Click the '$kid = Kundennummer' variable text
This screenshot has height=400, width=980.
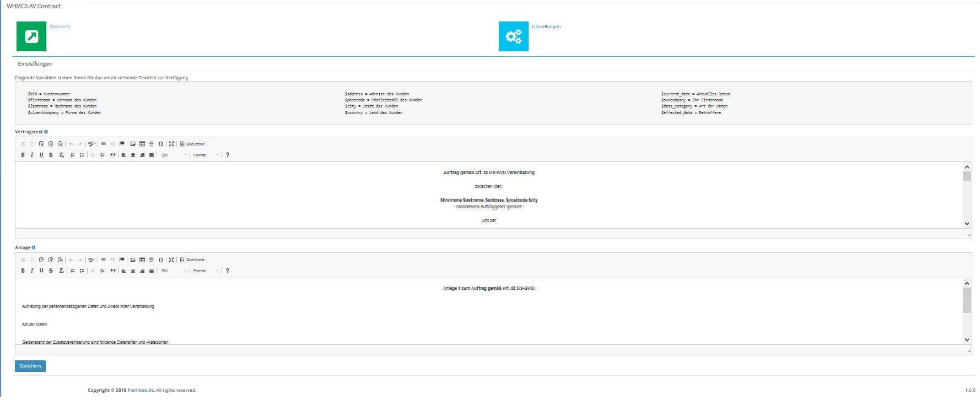(49, 94)
